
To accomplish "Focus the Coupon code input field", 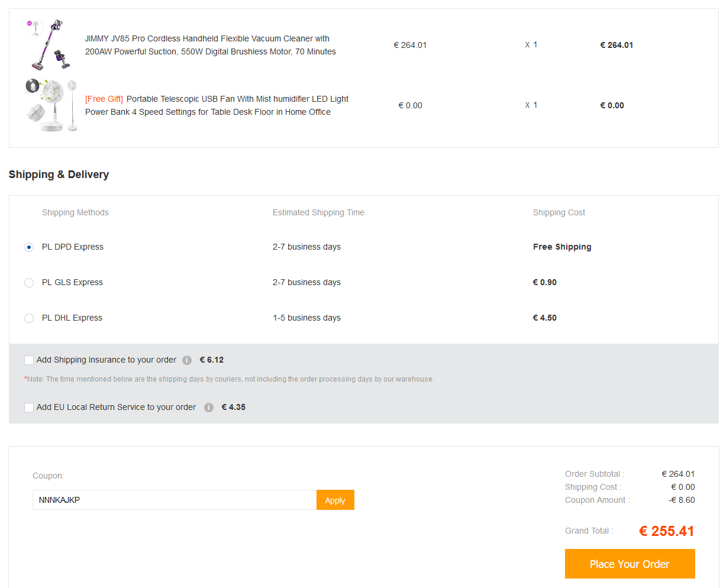I will tap(174, 500).
